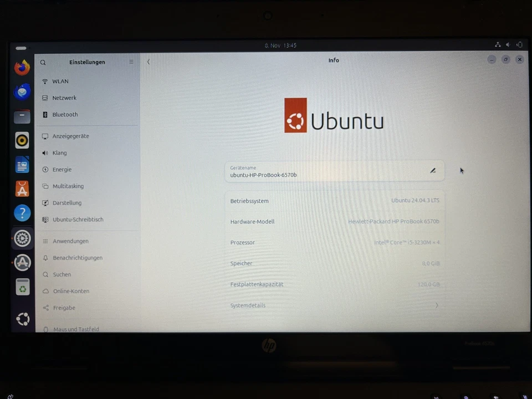Open LibreOffice Writer from the dock

tap(22, 165)
